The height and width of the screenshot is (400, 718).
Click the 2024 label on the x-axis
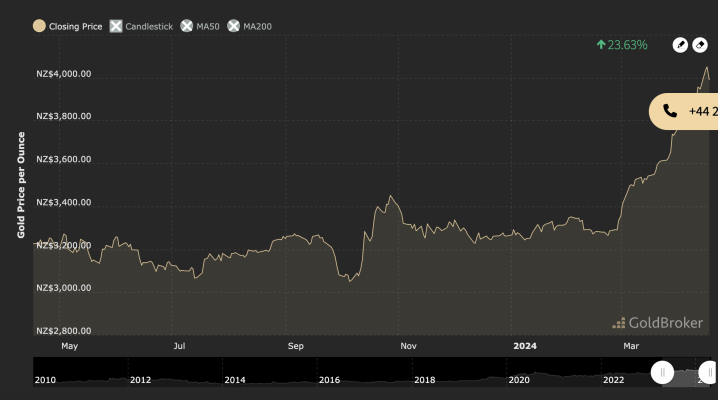click(x=525, y=346)
